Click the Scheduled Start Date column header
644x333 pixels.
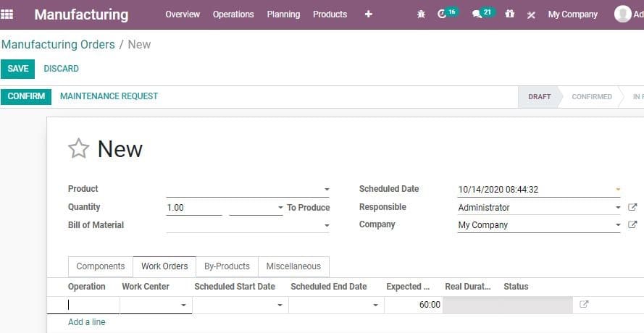pos(235,287)
